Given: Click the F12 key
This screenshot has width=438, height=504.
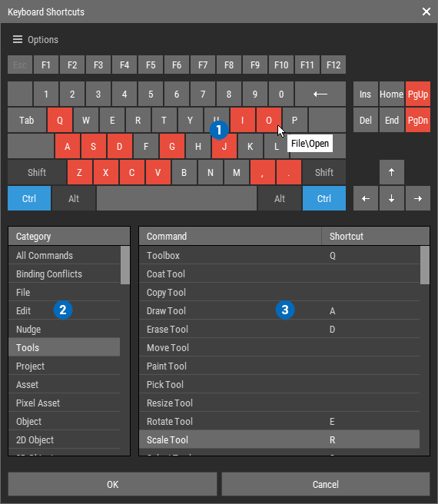Looking at the screenshot, I should pyautogui.click(x=333, y=65).
